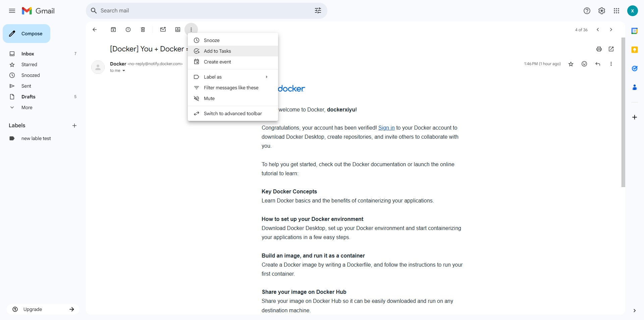Expand the Label as submenu
Image resolution: width=644 pixels, height=320 pixels.
(x=233, y=77)
